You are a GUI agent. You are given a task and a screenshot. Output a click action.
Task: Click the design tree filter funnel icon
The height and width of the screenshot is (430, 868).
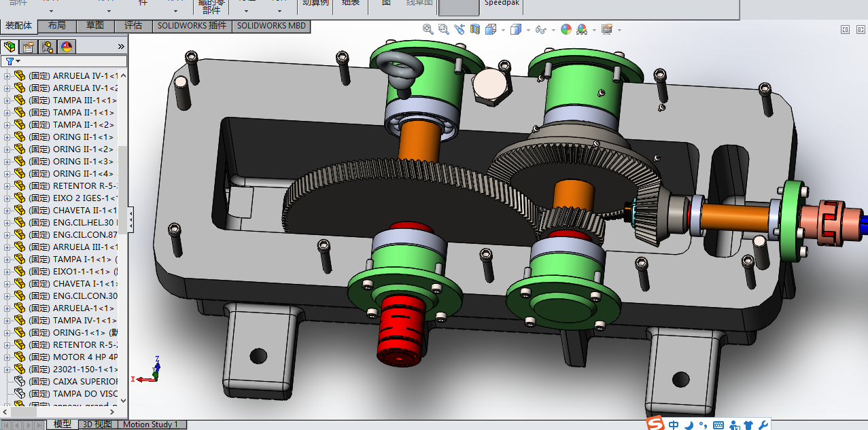pyautogui.click(x=10, y=61)
